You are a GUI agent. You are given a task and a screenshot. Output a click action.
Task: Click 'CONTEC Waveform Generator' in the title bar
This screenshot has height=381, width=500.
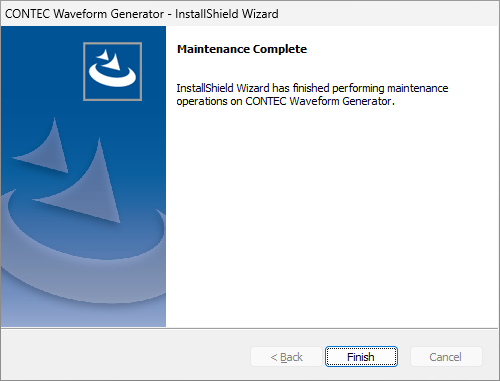[x=84, y=14]
